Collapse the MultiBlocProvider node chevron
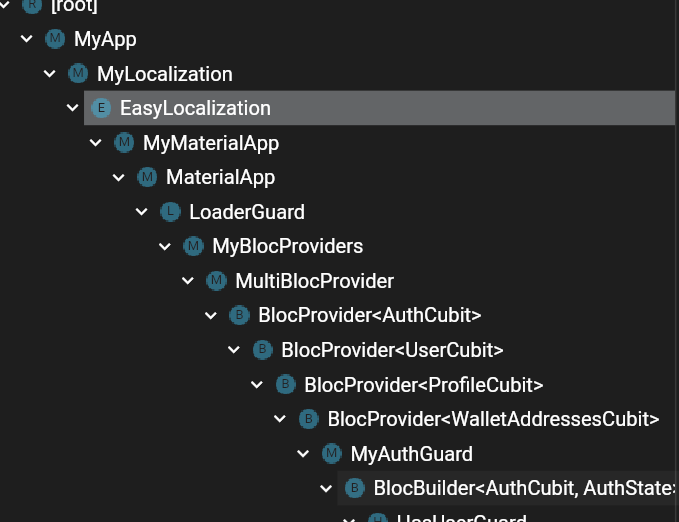Image resolution: width=679 pixels, height=522 pixels. pyautogui.click(x=188, y=281)
